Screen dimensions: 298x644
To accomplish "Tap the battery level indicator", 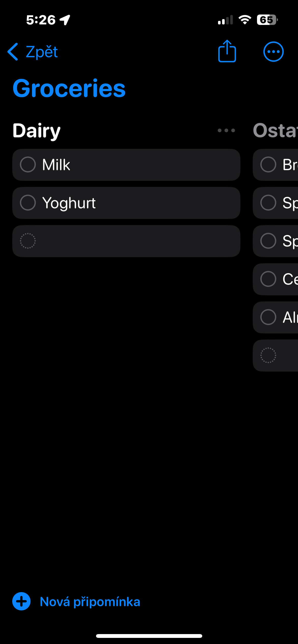I will [267, 20].
